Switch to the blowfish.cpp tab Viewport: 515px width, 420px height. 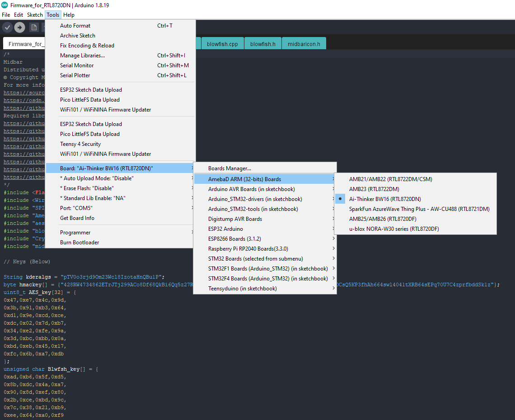pyautogui.click(x=222, y=44)
